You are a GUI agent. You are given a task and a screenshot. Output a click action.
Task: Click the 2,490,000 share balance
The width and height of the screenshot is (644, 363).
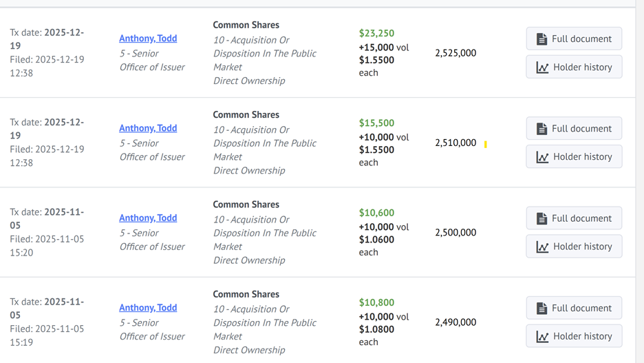(x=455, y=322)
